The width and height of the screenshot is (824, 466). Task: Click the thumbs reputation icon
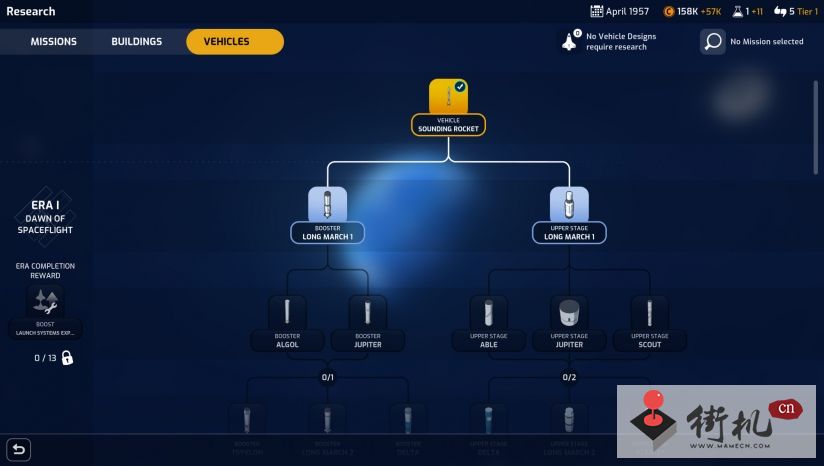pos(780,11)
